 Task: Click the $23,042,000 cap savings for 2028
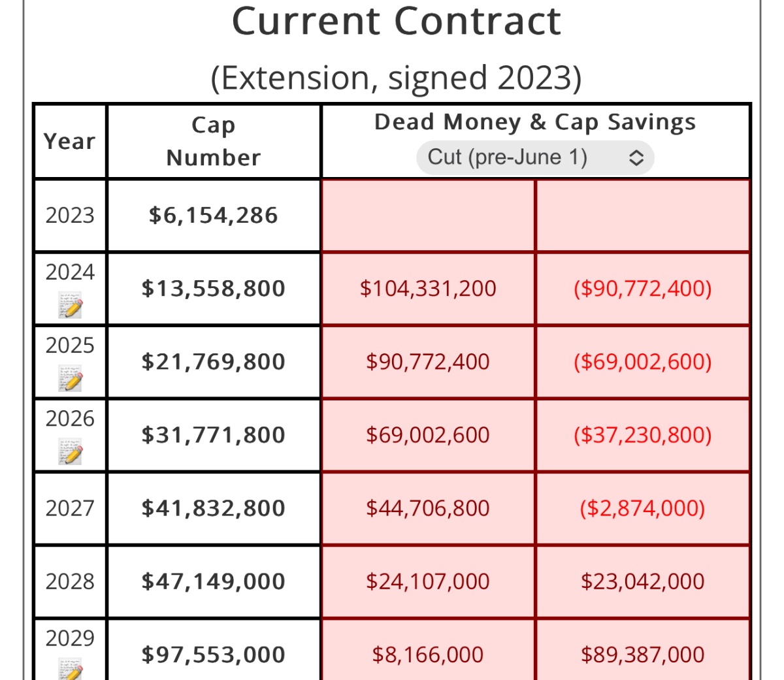point(642,581)
